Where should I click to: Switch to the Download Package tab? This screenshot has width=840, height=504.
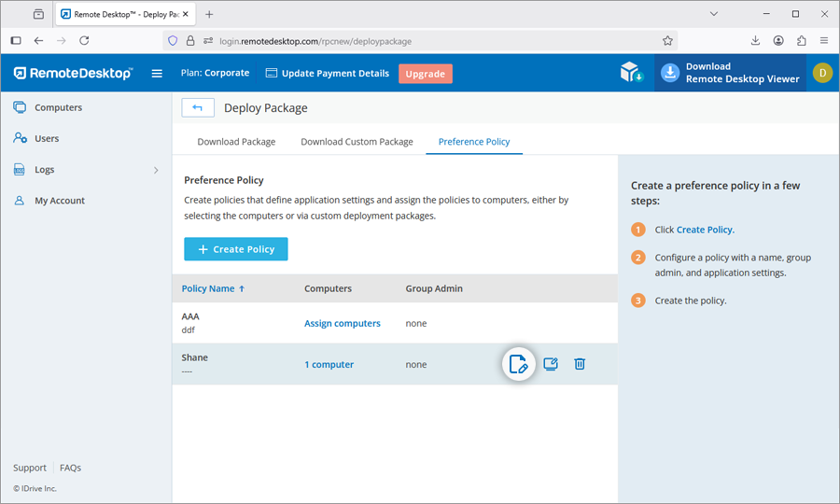coord(236,142)
